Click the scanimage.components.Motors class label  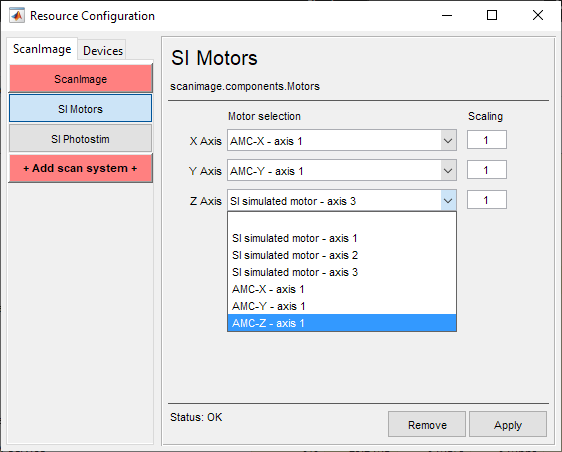245,86
